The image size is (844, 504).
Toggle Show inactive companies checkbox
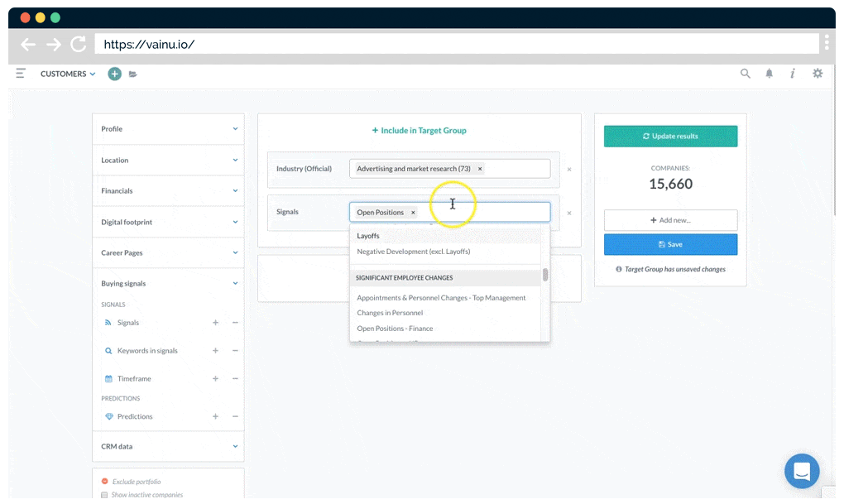click(x=104, y=495)
